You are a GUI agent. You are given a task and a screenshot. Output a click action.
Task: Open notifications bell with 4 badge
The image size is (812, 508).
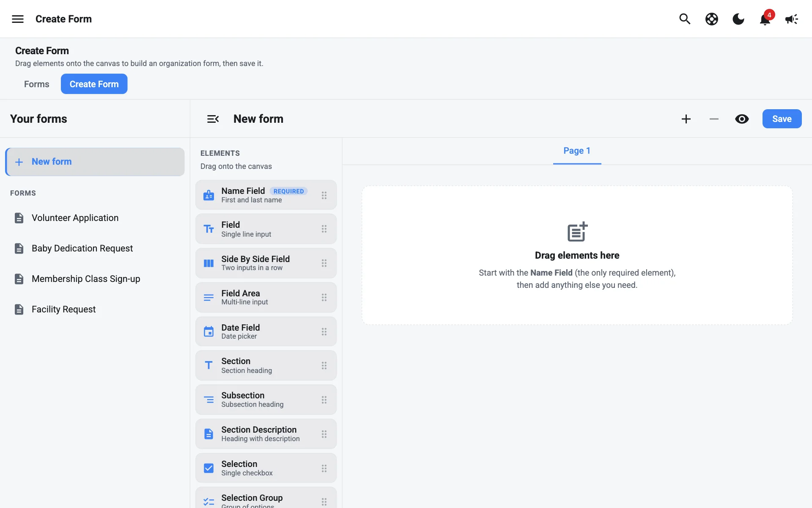[x=765, y=19]
